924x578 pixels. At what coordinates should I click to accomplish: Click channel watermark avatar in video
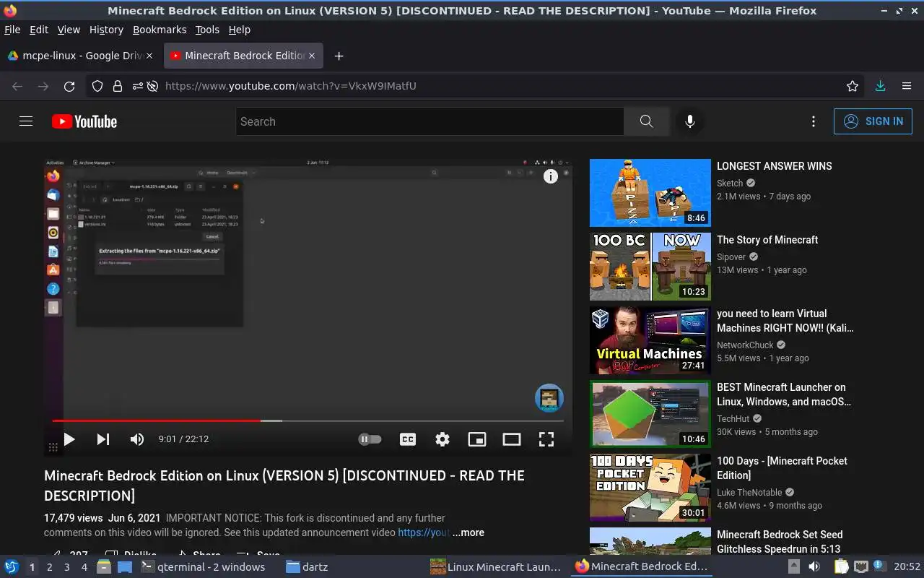549,398
